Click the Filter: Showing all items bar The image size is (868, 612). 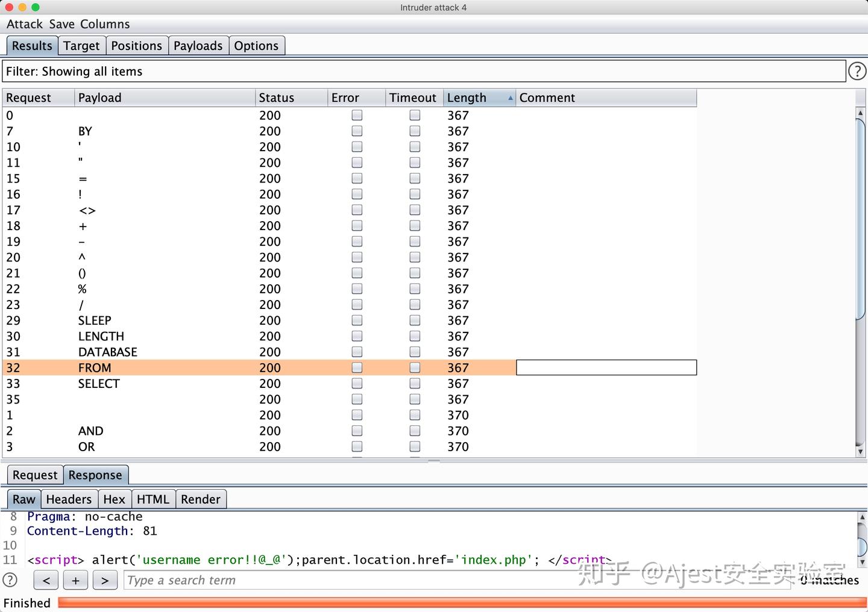pyautogui.click(x=424, y=71)
